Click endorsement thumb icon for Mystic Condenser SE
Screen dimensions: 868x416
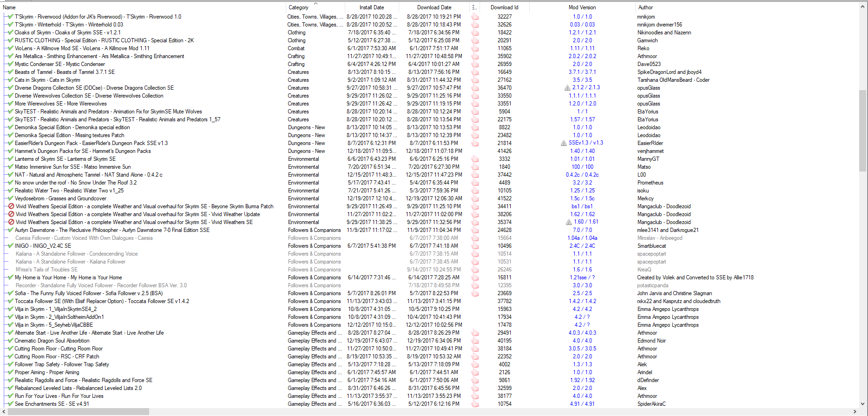tap(475, 64)
